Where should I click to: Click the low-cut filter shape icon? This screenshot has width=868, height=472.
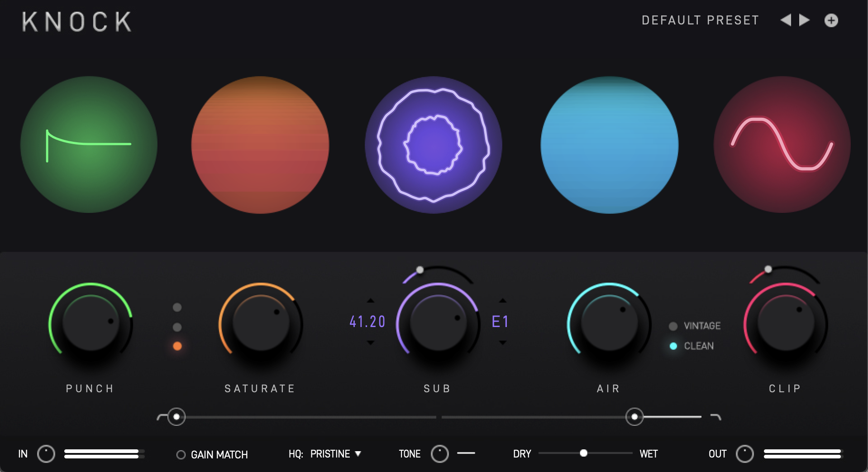[x=162, y=417]
